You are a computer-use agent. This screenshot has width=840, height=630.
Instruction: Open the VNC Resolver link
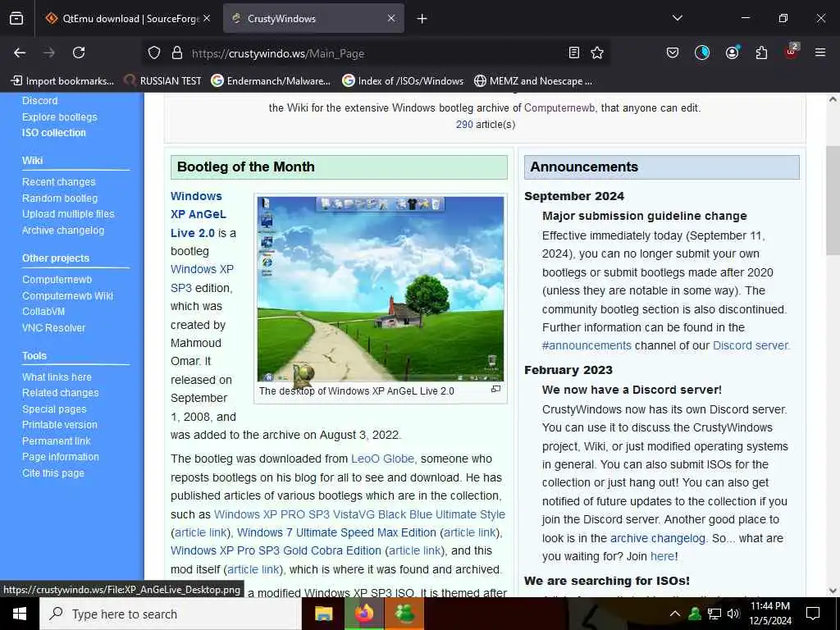pos(53,328)
